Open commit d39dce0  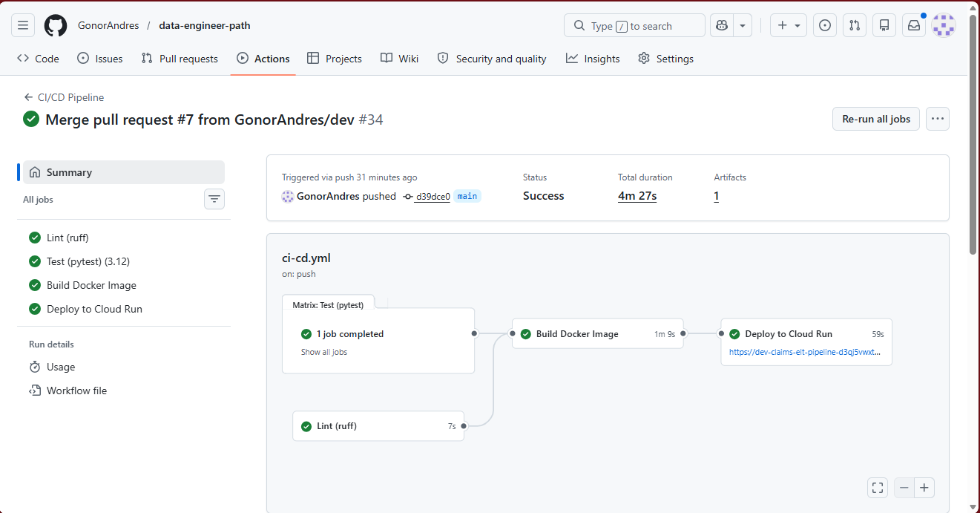tap(433, 197)
